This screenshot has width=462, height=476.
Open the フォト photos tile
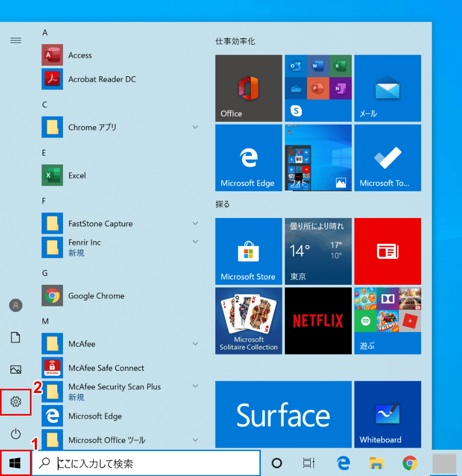(318, 158)
